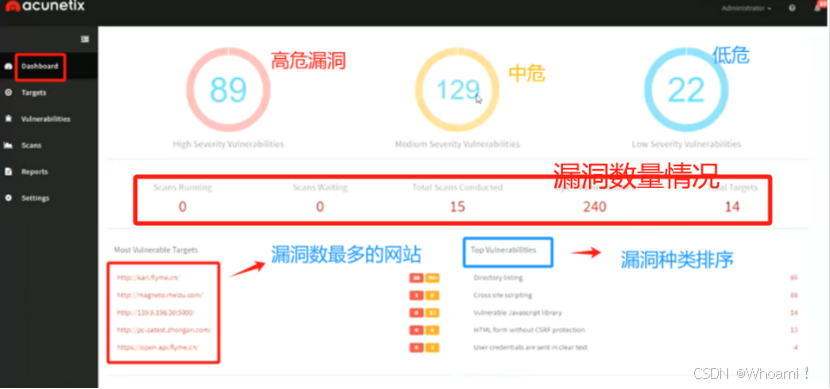Click the Total Targets value 14

732,206
